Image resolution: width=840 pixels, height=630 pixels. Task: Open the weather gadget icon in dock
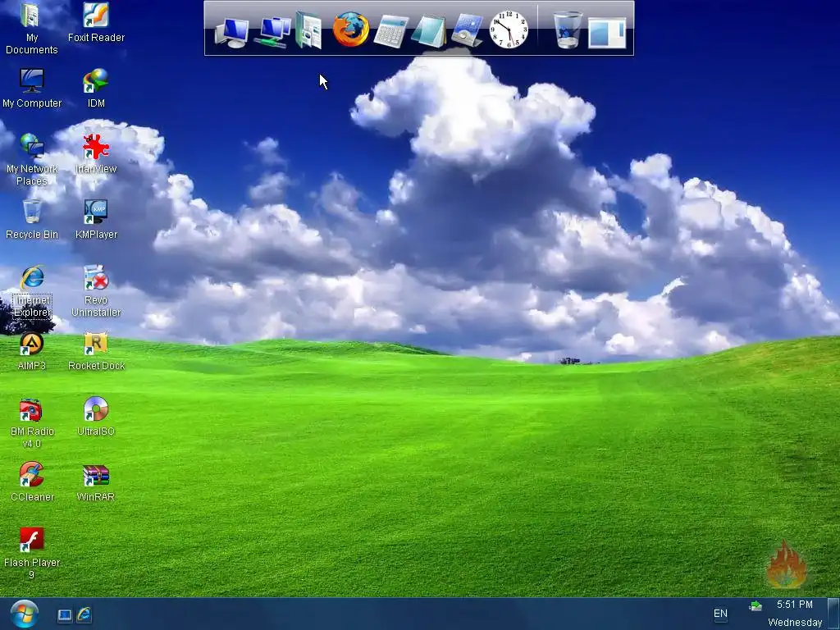tap(467, 30)
